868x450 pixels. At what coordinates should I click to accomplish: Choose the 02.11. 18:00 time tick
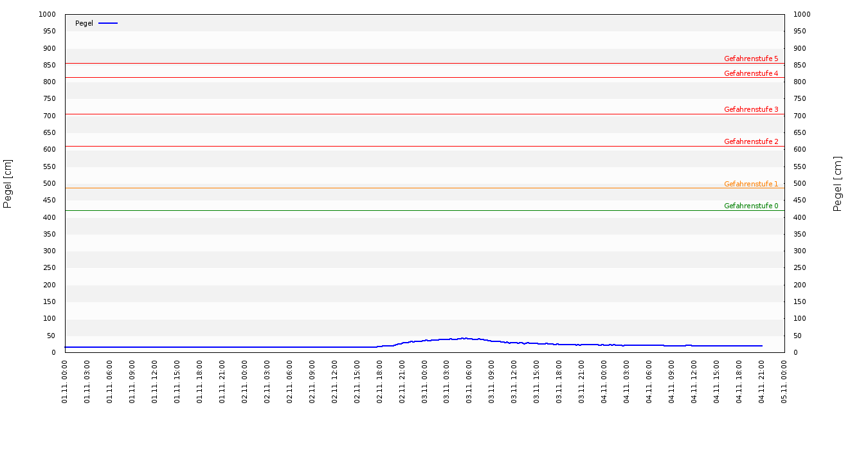pyautogui.click(x=379, y=381)
